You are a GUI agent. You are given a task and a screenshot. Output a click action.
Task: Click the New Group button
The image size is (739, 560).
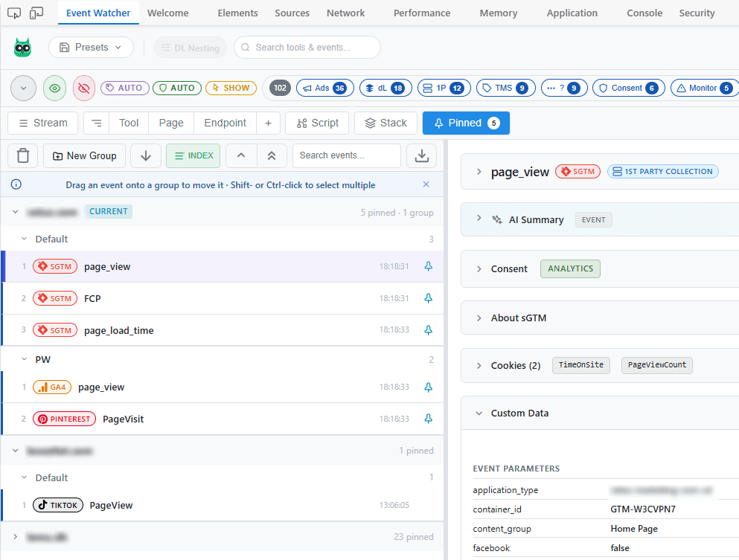[x=84, y=156]
